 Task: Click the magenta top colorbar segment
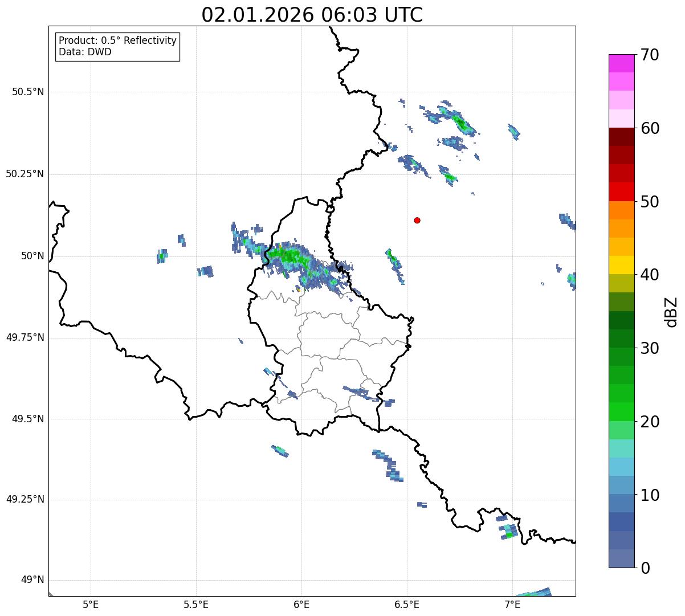click(x=621, y=63)
